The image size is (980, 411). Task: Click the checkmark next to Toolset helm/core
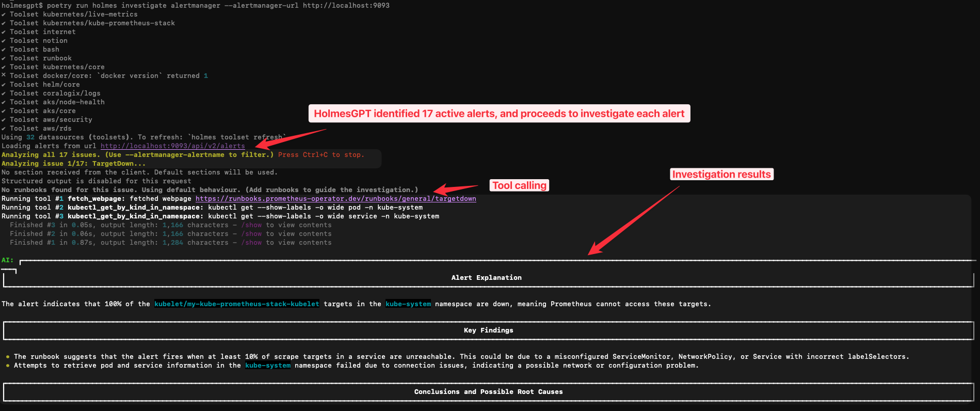(x=4, y=85)
